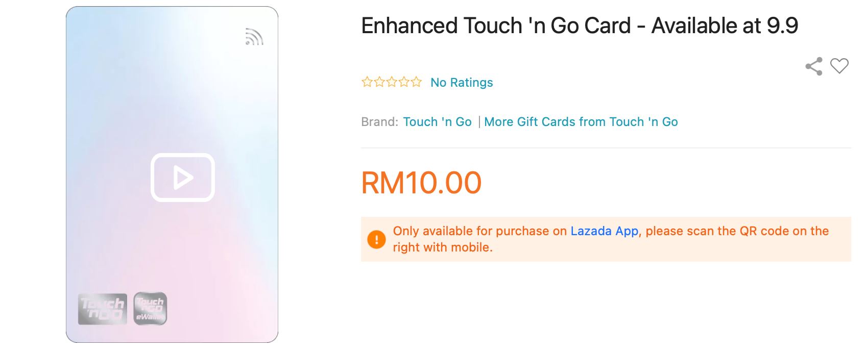The image size is (868, 352).
Task: Click the "Brand:" label
Action: pyautogui.click(x=379, y=122)
